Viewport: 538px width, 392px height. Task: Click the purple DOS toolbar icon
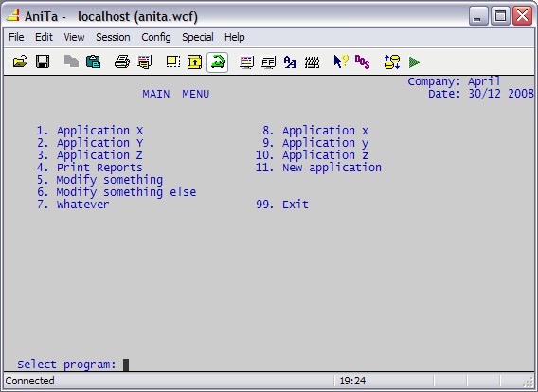coord(363,62)
